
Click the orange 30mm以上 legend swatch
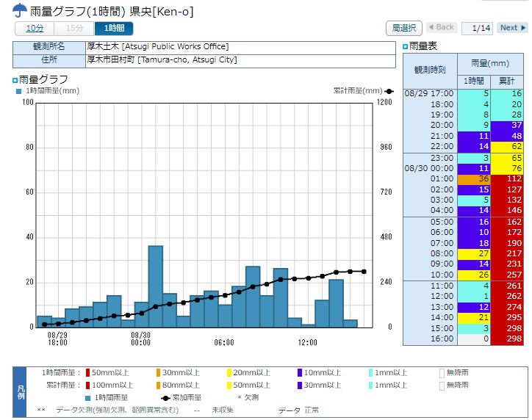coord(158,373)
